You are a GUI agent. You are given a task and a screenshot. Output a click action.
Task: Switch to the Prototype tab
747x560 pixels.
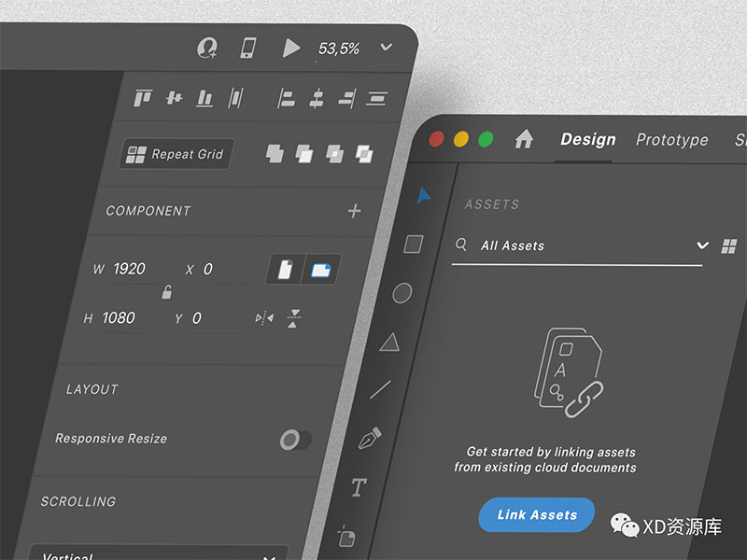671,140
